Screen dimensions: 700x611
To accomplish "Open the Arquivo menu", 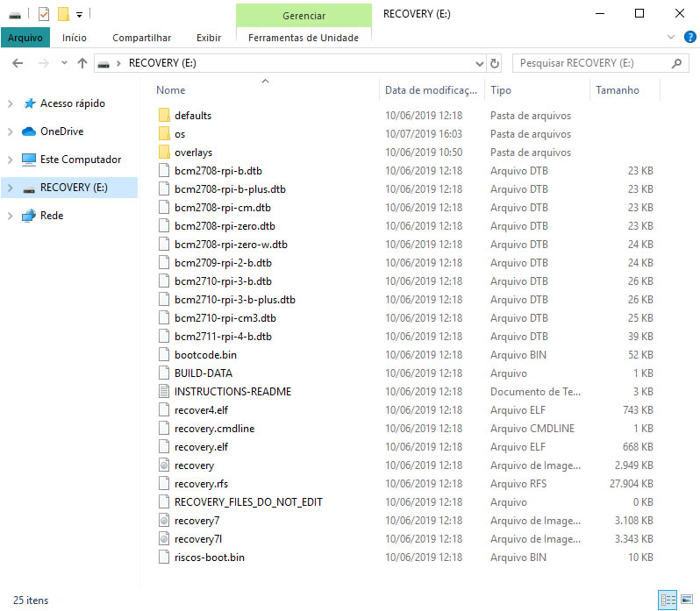I will click(25, 38).
